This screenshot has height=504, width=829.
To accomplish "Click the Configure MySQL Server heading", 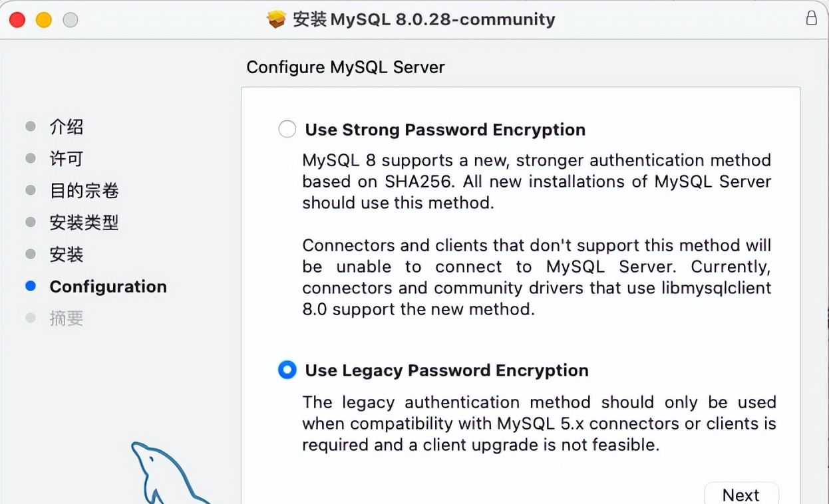I will tap(345, 67).
